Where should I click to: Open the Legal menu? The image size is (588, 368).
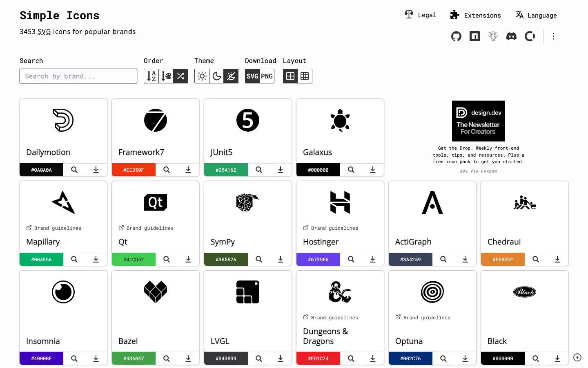420,15
